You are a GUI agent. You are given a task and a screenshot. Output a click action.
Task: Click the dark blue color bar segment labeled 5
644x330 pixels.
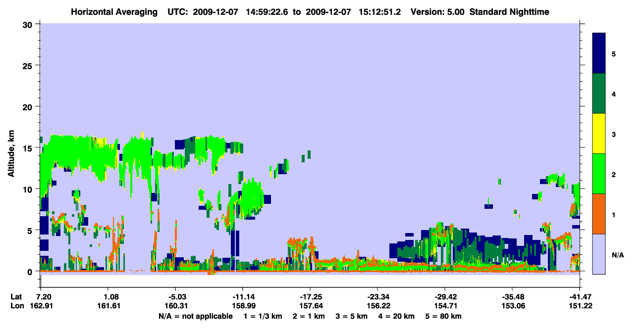[599, 53]
